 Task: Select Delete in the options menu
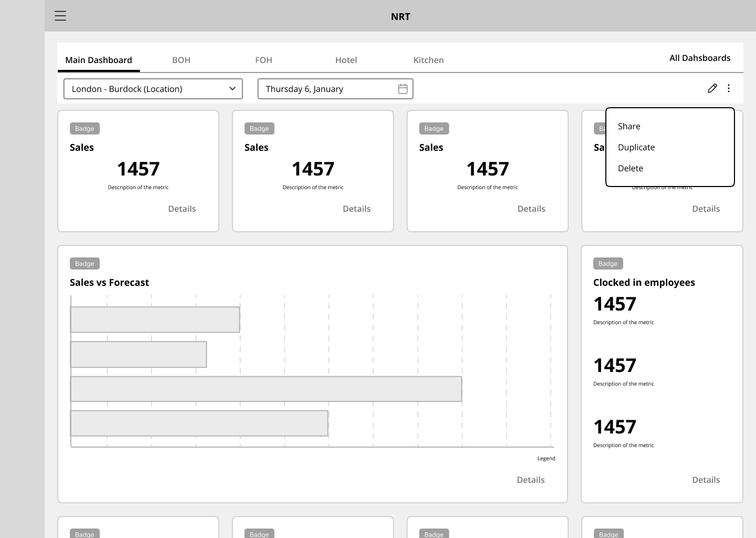[631, 168]
